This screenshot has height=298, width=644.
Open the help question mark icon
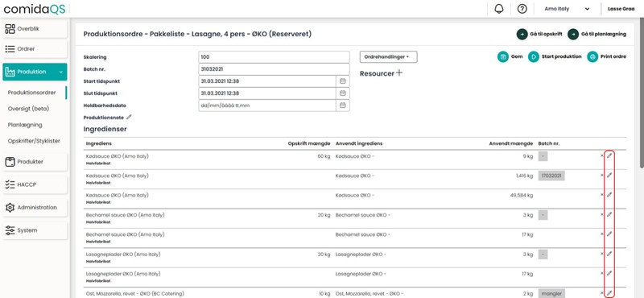(522, 9)
